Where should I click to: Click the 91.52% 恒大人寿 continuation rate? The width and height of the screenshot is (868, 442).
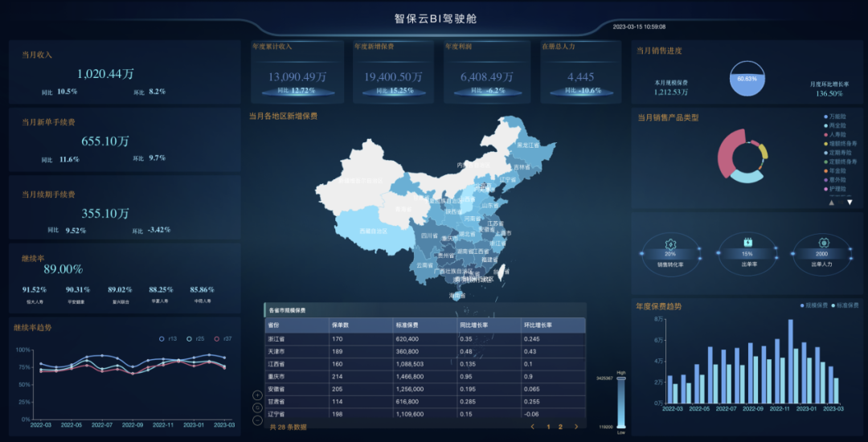click(35, 289)
